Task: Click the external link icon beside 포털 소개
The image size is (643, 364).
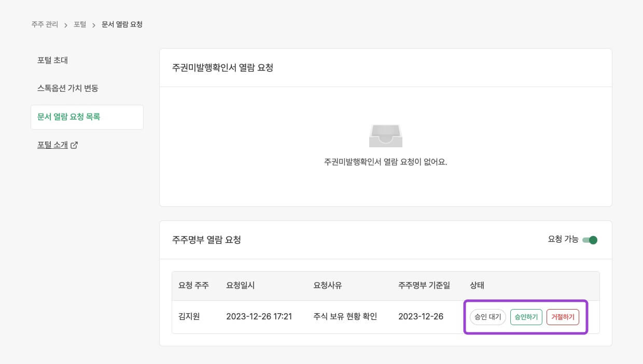Action: pyautogui.click(x=74, y=145)
